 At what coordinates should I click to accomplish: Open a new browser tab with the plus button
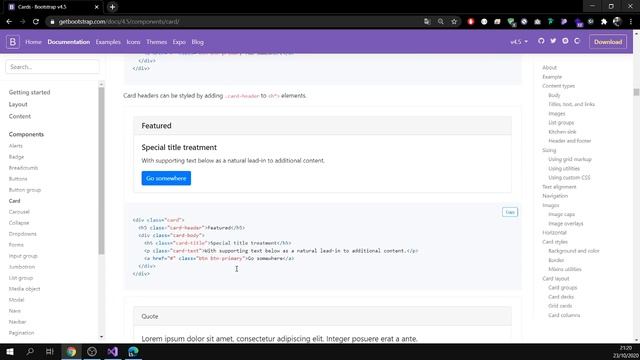[112, 7]
